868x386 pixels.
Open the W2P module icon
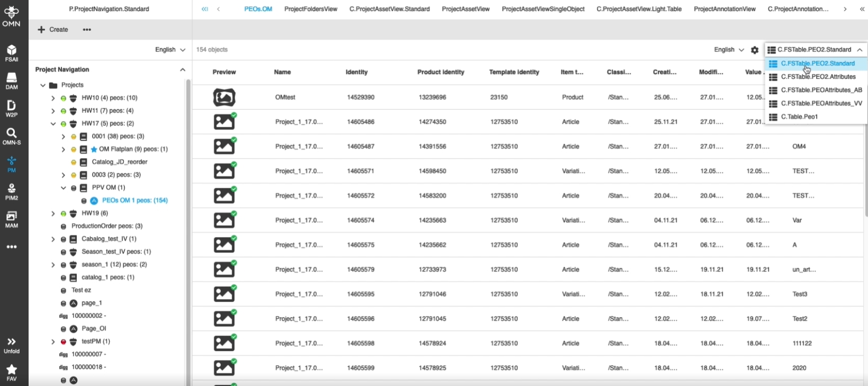pos(12,108)
